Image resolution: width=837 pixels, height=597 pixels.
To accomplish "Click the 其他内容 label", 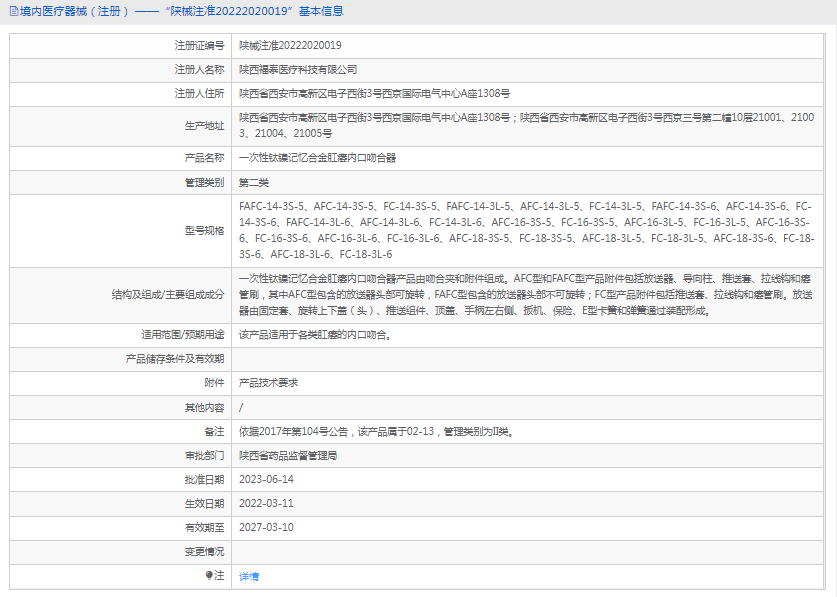I will 204,407.
